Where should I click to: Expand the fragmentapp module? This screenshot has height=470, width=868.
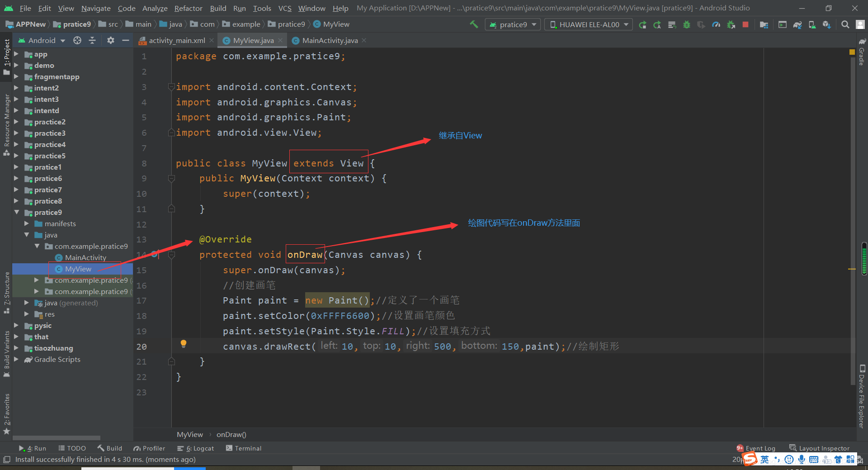[x=16, y=76]
